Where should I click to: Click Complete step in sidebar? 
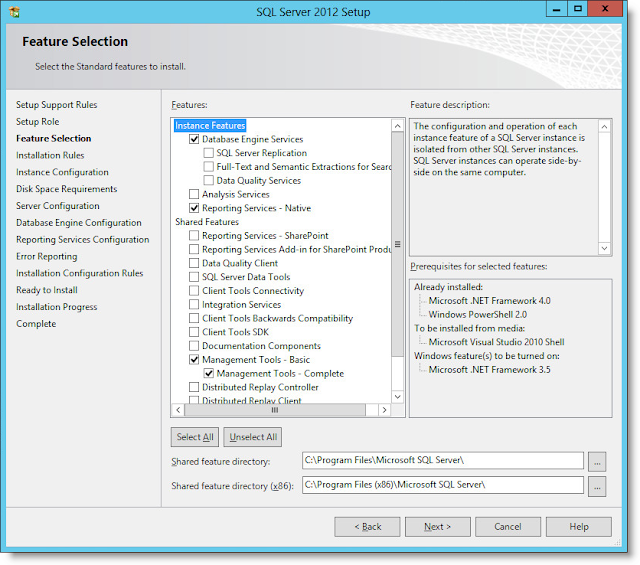click(36, 324)
